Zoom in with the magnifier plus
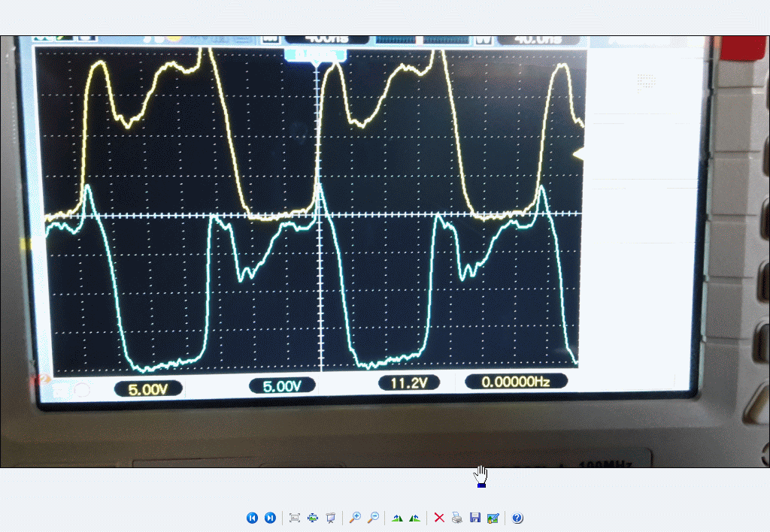Image resolution: width=770 pixels, height=532 pixels. pyautogui.click(x=355, y=518)
